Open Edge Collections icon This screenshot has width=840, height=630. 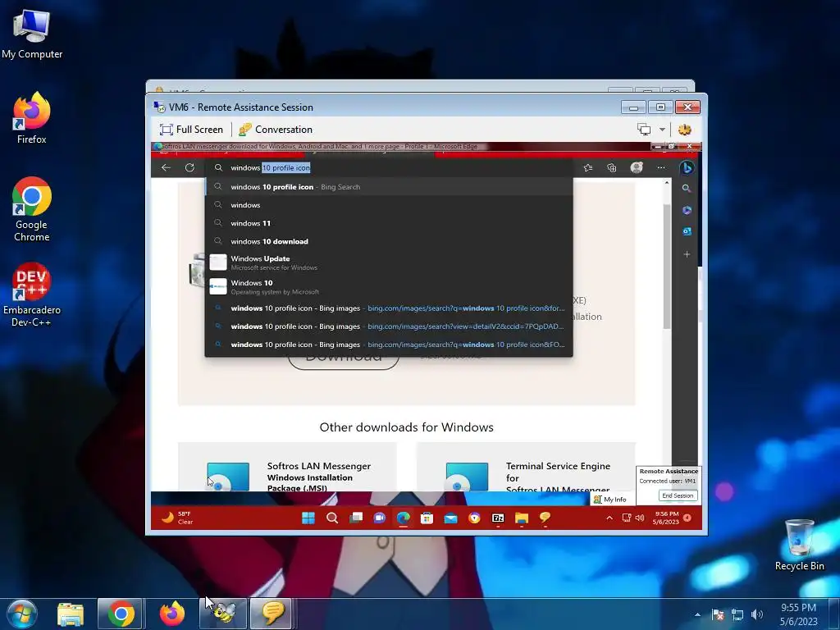(611, 167)
